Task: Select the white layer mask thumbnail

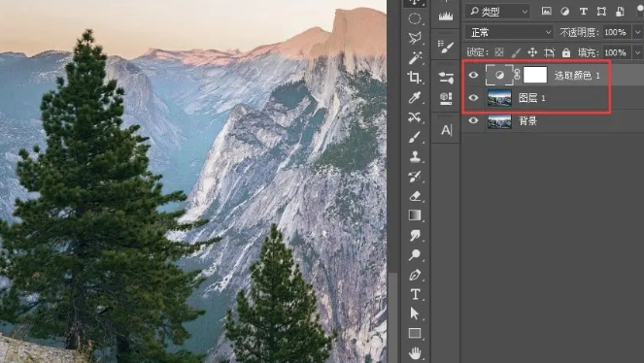Action: (535, 75)
